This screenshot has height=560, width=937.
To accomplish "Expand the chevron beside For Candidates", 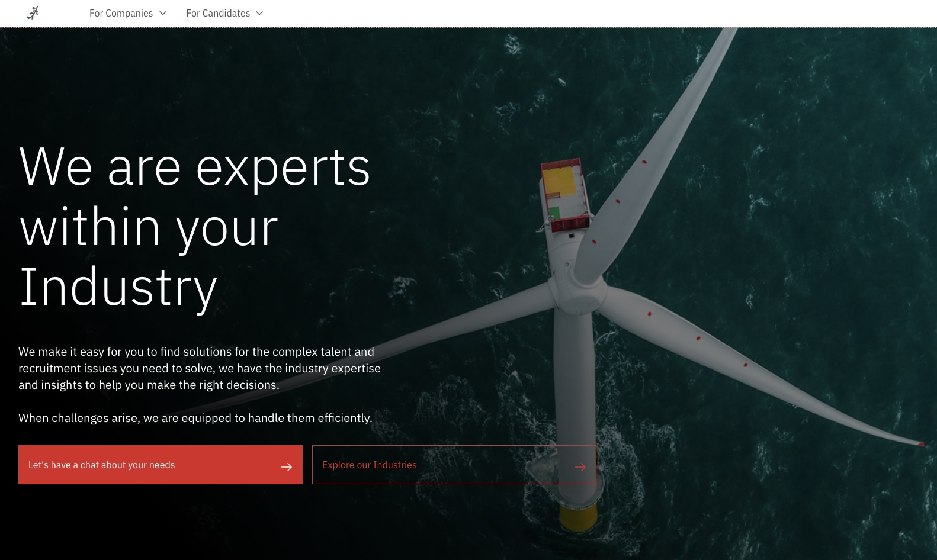I will coord(259,13).
